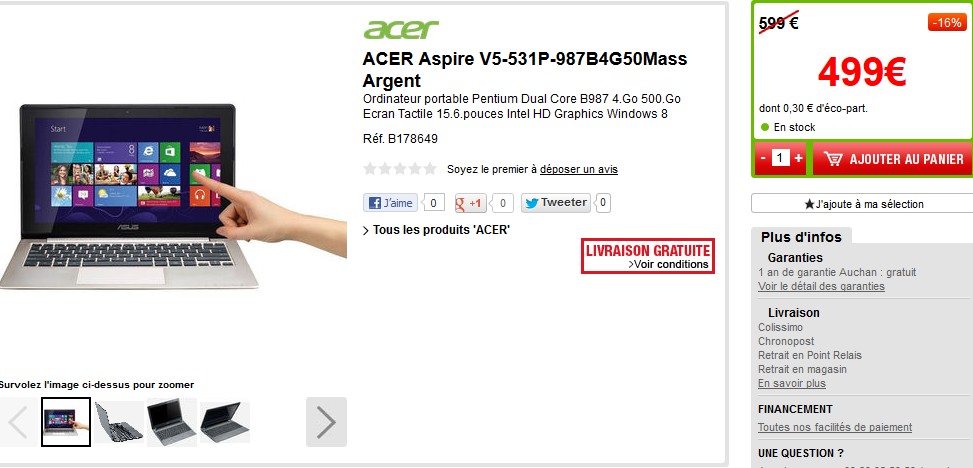Select the laptop keyboard side-view thumbnail
Screen dimensions: 973x468
coord(119,422)
